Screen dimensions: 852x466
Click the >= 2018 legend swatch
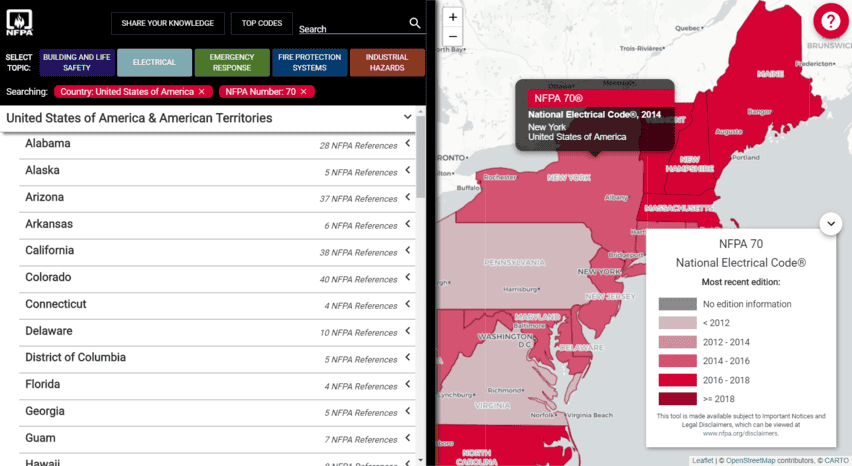(677, 399)
